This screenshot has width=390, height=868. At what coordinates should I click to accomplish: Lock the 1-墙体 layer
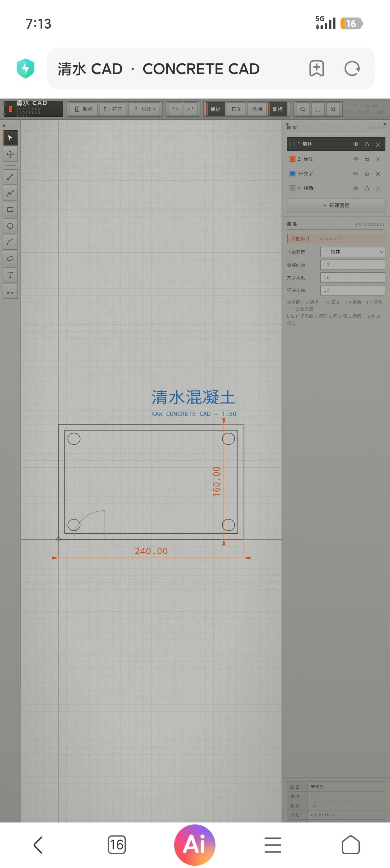(367, 144)
